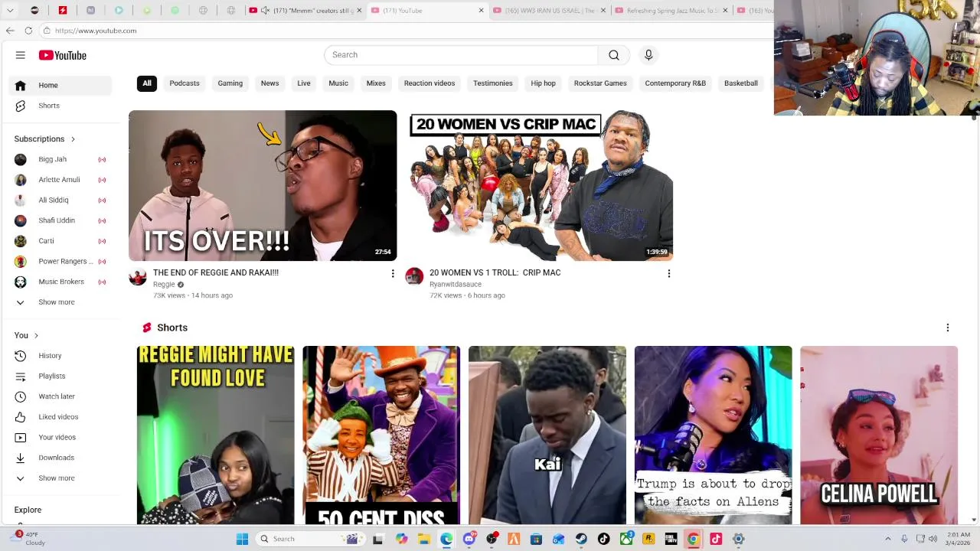Select the Basketball filter chip
This screenshot has height=551, width=980.
click(x=741, y=83)
